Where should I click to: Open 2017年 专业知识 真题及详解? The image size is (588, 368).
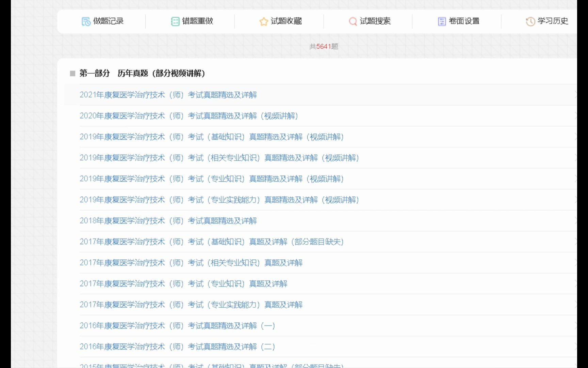coord(183,283)
